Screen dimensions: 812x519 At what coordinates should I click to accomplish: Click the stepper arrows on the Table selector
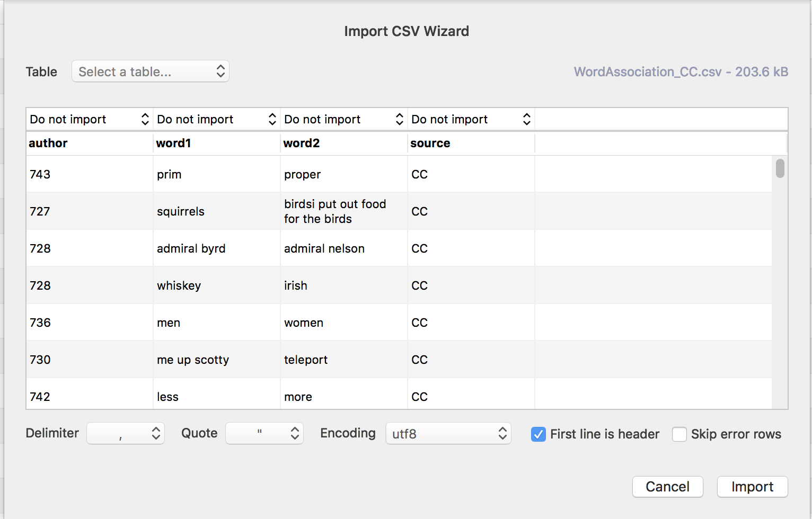220,71
